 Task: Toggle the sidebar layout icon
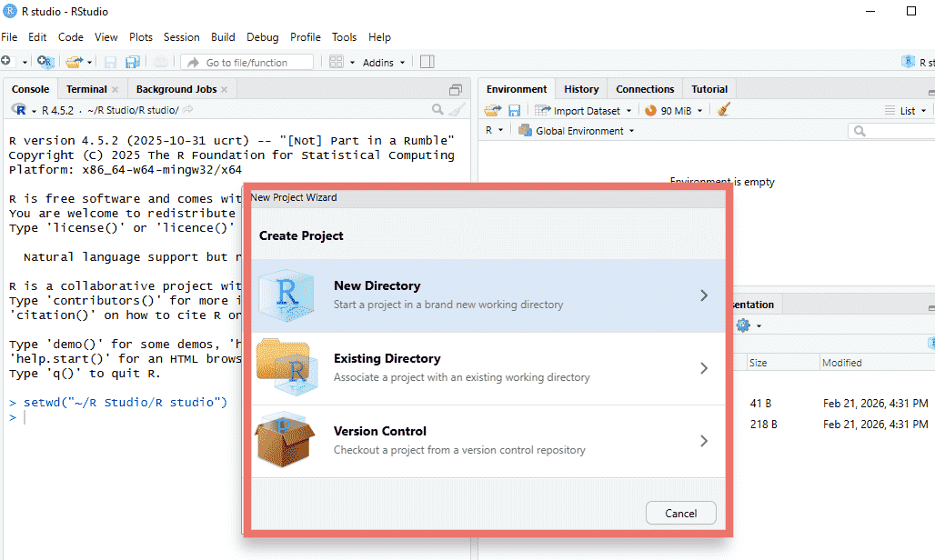[427, 62]
